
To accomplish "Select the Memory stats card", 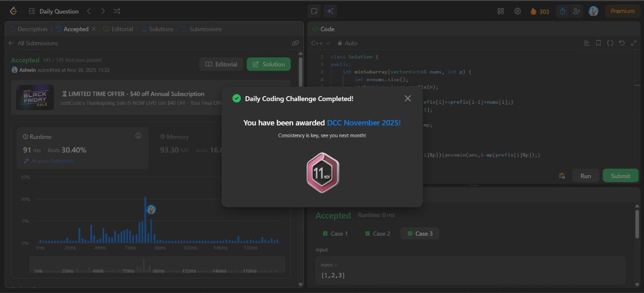I will coord(220,149).
